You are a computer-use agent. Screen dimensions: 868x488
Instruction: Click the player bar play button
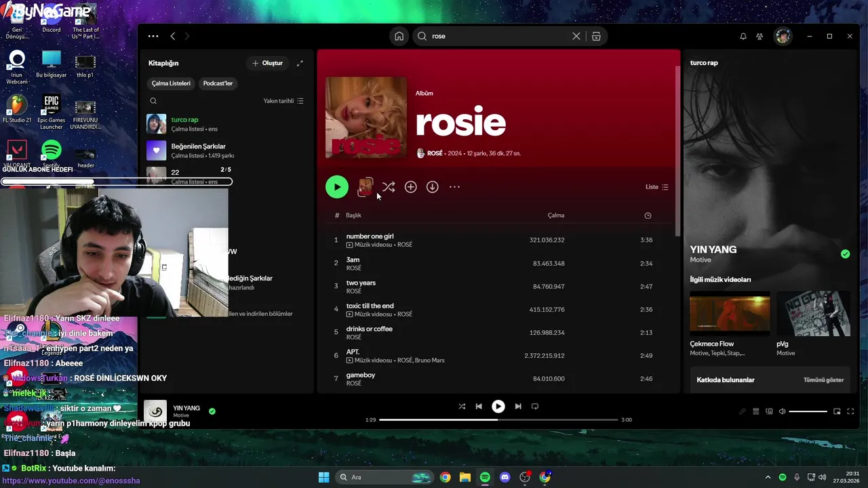click(x=498, y=407)
